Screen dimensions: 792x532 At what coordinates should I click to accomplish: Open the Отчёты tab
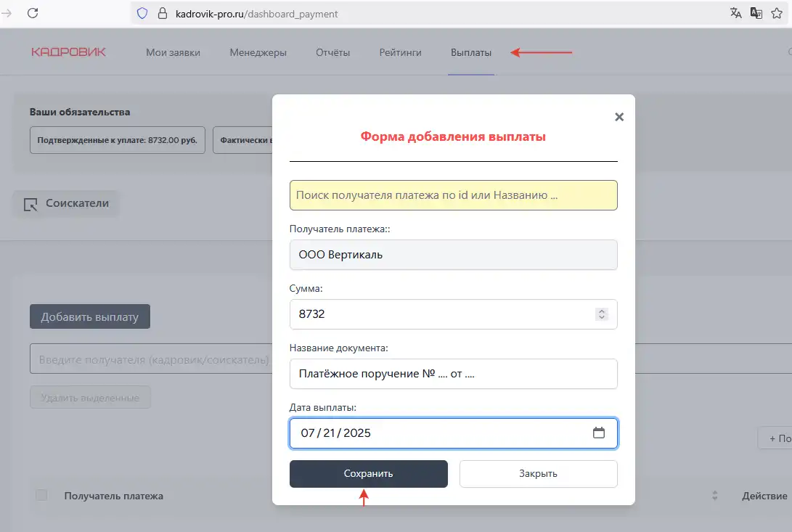[x=332, y=52]
